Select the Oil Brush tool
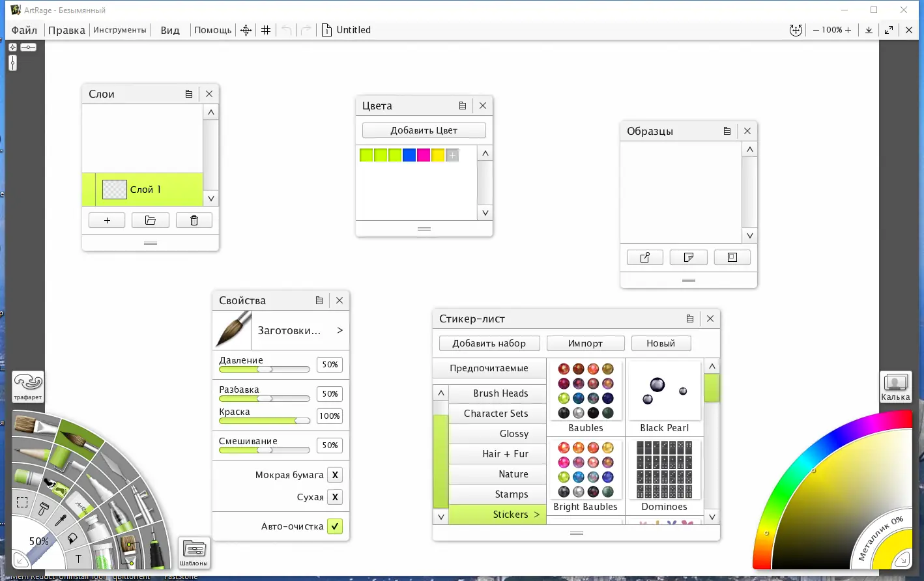Viewport: 924px width, 581px height. pyautogui.click(x=34, y=427)
